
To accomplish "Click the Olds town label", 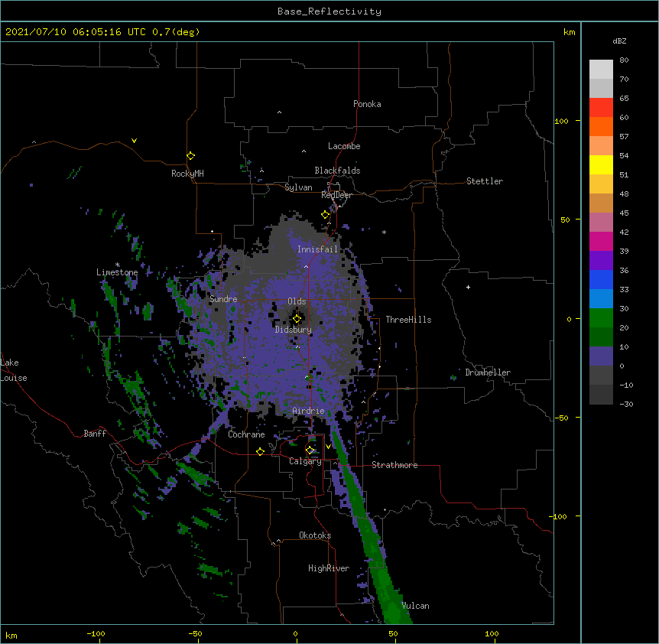I will (297, 301).
